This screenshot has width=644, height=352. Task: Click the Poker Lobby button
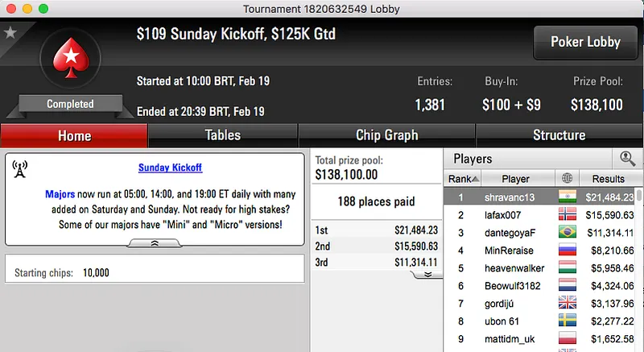[584, 42]
